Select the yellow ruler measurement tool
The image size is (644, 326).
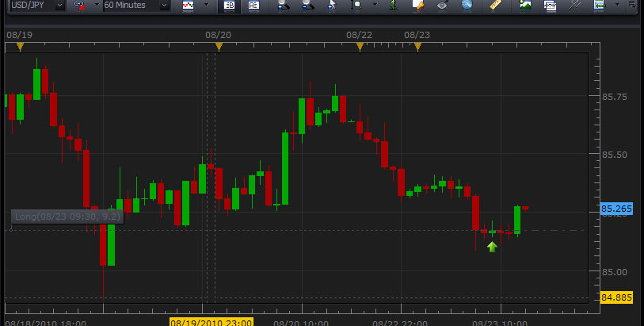point(496,5)
